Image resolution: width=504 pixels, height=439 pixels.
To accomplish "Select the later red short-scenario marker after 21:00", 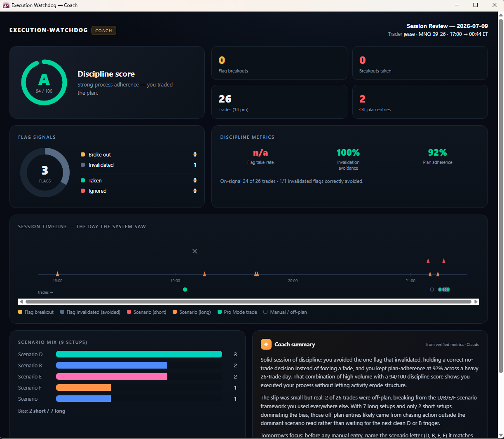I will (x=444, y=261).
